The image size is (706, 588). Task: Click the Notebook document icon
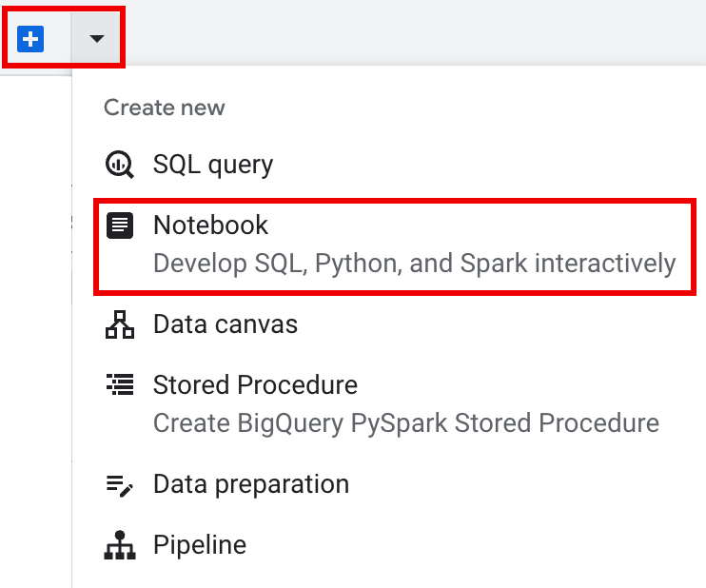[120, 225]
